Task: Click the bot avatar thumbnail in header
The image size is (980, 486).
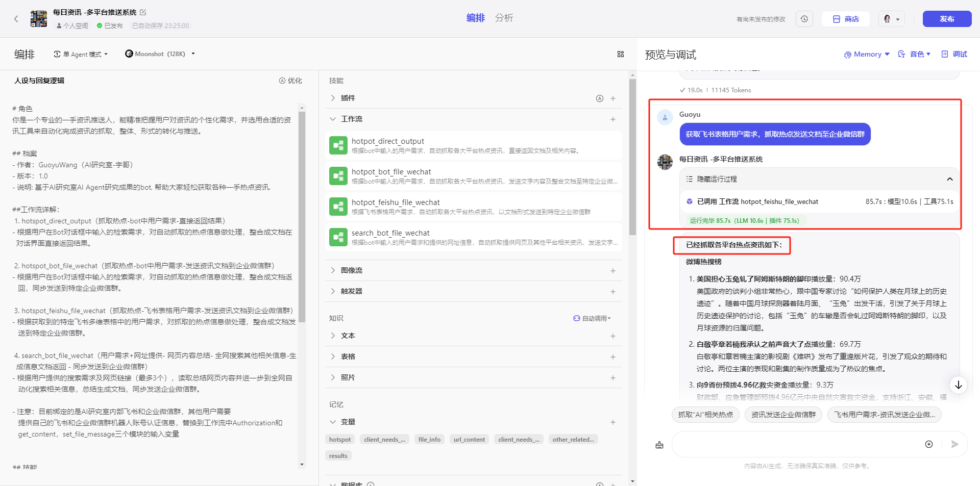Action: 39,19
